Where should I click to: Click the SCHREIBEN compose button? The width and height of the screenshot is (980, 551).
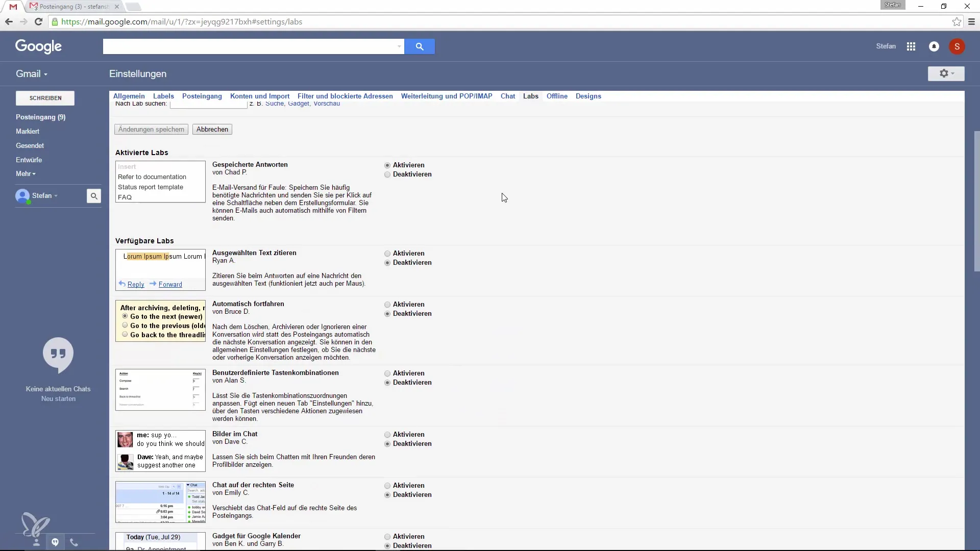45,98
